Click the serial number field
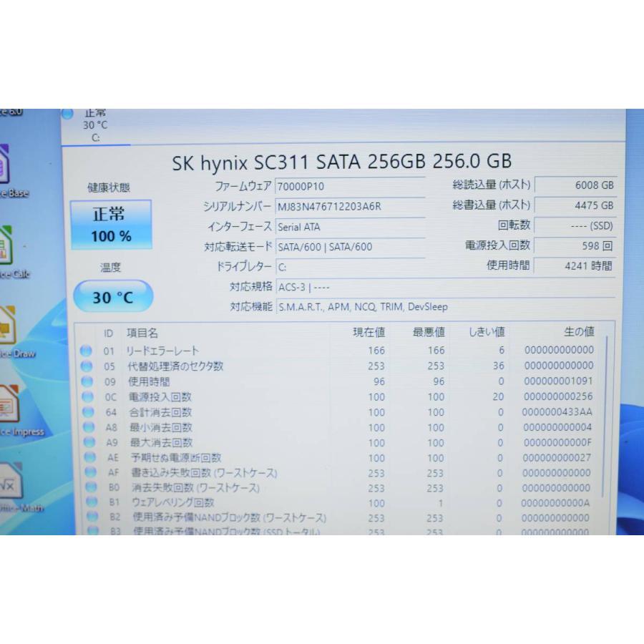The height and width of the screenshot is (644, 644). 349,206
